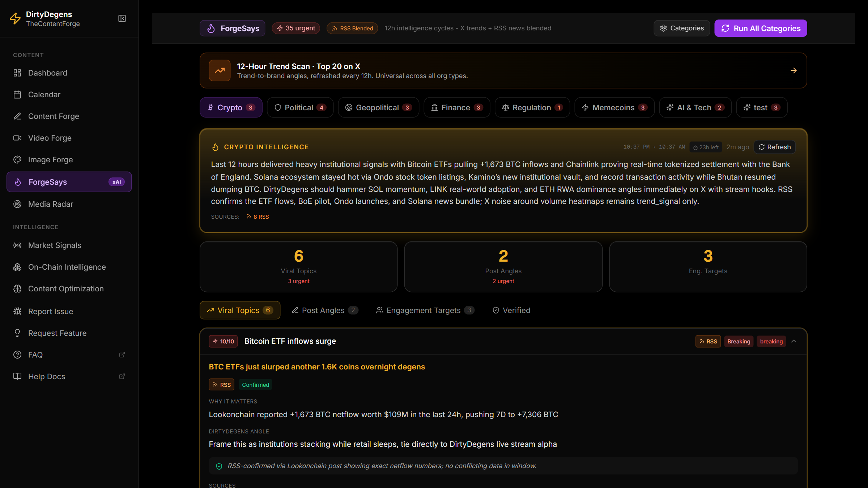
Task: Open the Memecoins category
Action: 614,107
